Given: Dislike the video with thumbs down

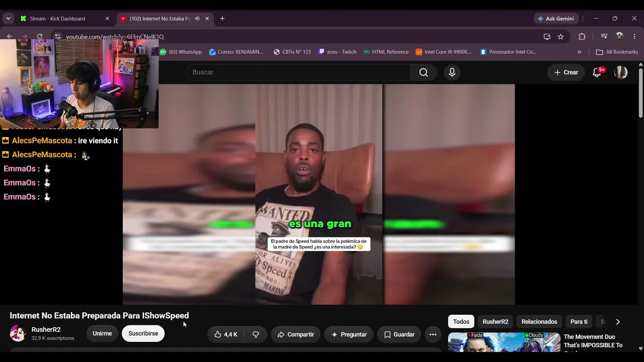Looking at the screenshot, I should coord(256,334).
